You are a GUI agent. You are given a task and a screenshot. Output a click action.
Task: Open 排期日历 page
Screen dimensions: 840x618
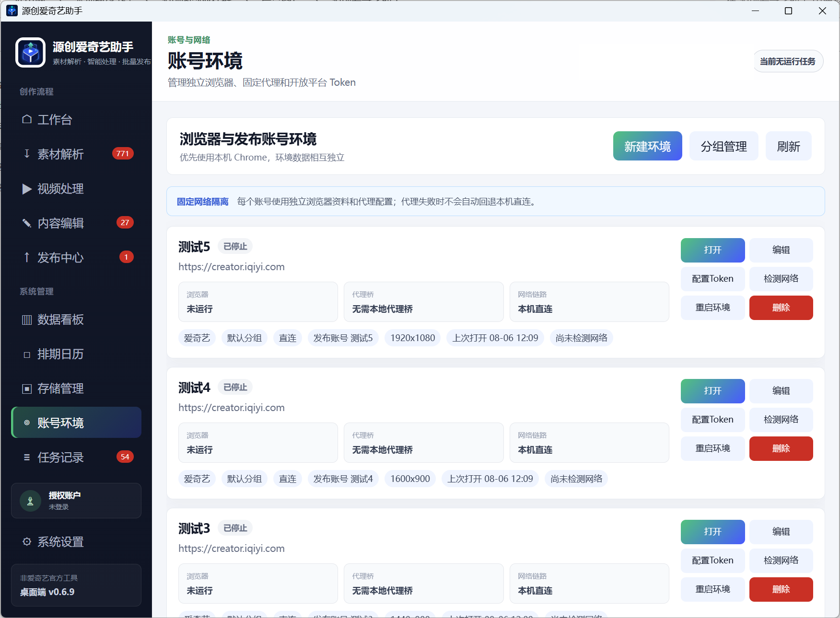[76, 354]
